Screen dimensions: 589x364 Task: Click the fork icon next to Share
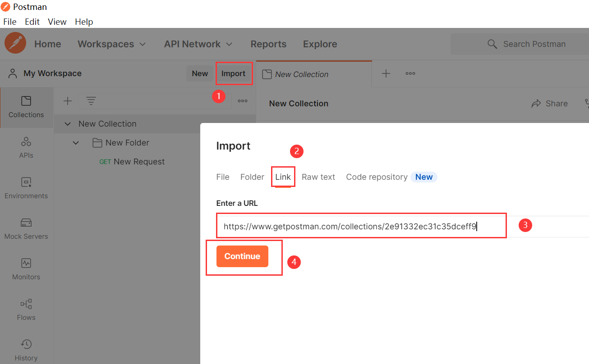click(x=586, y=104)
